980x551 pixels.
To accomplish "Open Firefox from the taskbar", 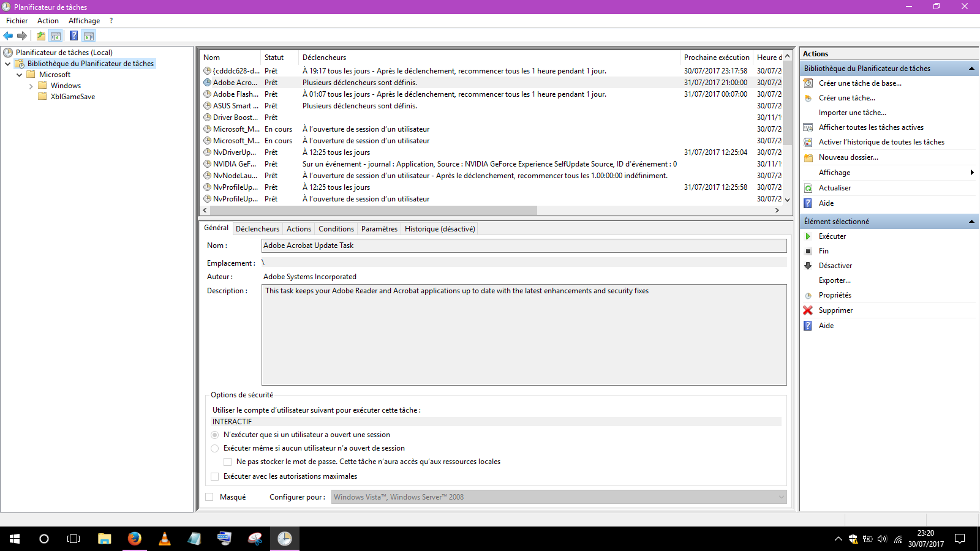I will click(x=134, y=539).
